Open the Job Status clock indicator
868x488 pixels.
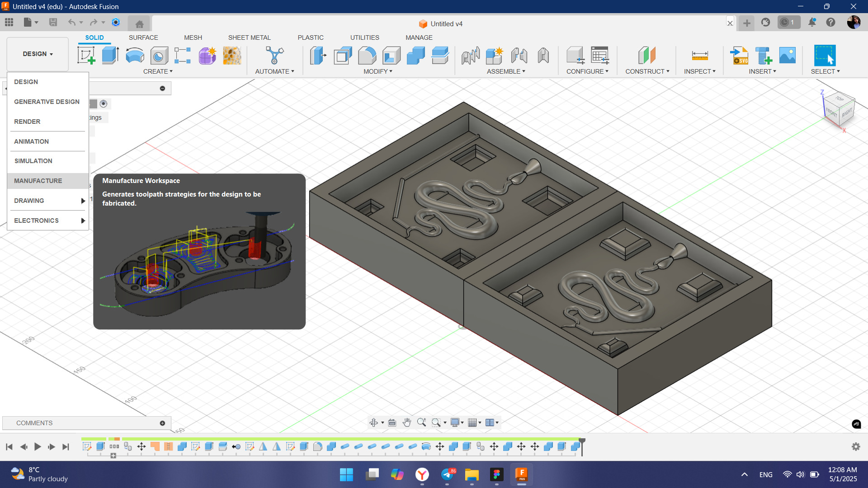[x=789, y=22]
